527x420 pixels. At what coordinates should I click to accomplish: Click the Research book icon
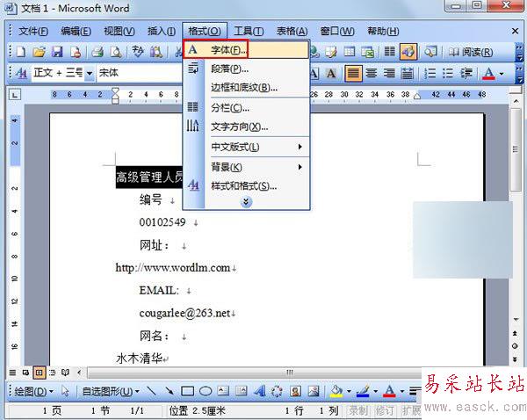pos(156,52)
